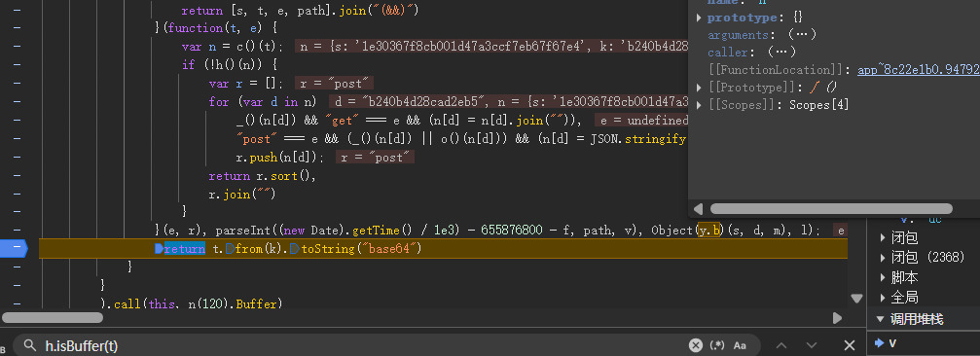The width and height of the screenshot is (980, 356).
Task: Toggle the inline breakpoint before return
Action: pos(159,249)
